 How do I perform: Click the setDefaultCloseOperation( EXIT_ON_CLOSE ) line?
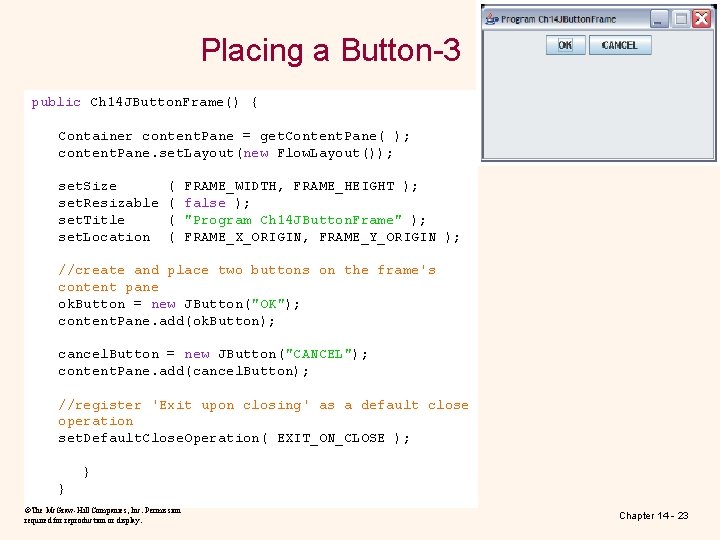point(233,438)
